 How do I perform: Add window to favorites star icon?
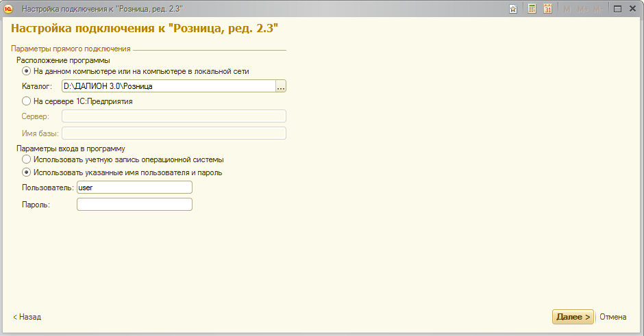(513, 9)
